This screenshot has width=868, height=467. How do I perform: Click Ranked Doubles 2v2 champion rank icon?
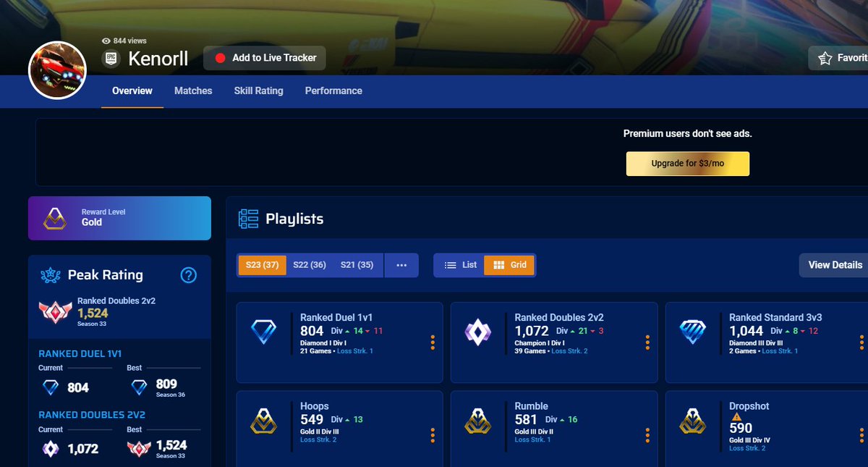[x=478, y=332]
